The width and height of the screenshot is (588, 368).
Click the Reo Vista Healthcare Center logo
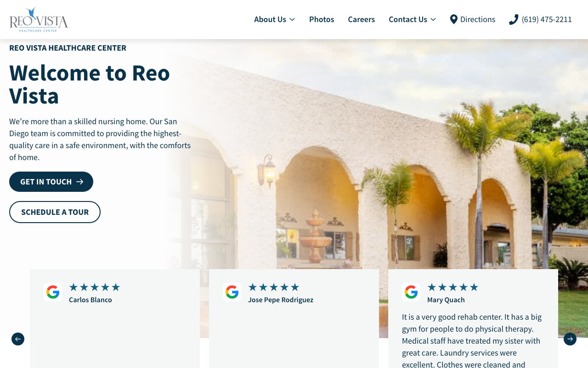pos(39,19)
